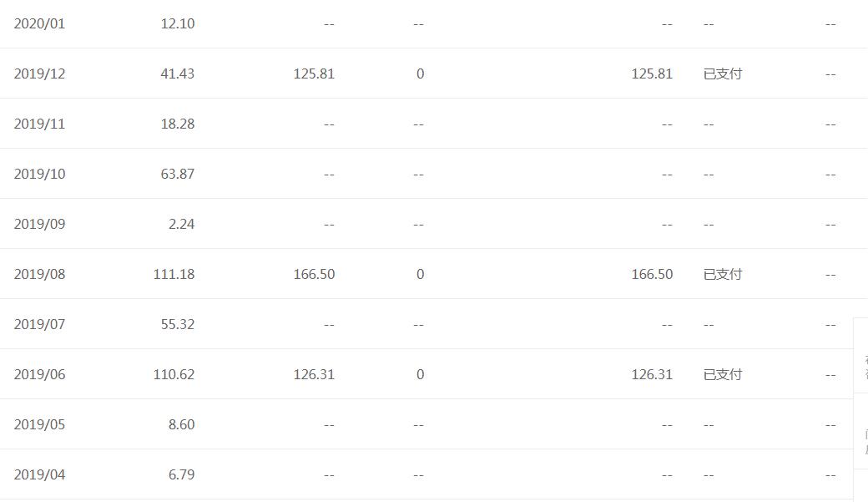Image resolution: width=868 pixels, height=502 pixels.
Task: Select the 110.62 earnings amount
Action: [x=174, y=374]
